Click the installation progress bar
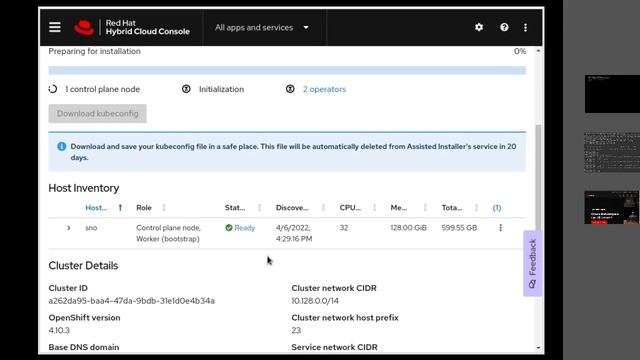 [287, 71]
